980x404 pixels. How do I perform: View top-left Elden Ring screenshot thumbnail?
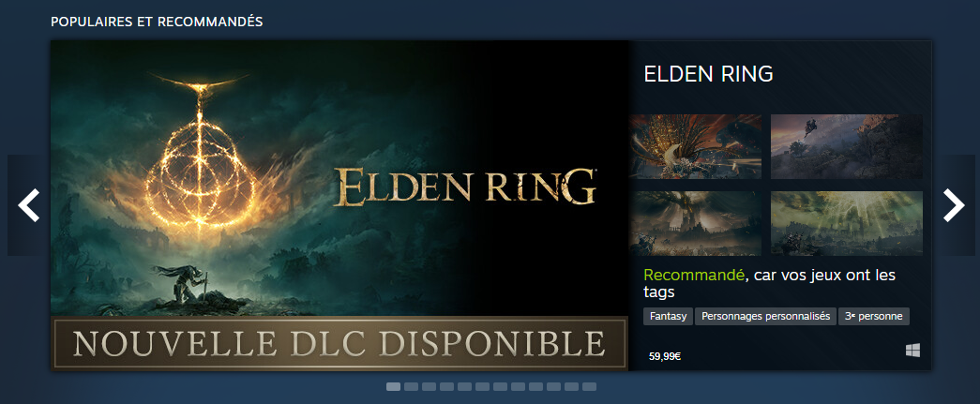(695, 147)
